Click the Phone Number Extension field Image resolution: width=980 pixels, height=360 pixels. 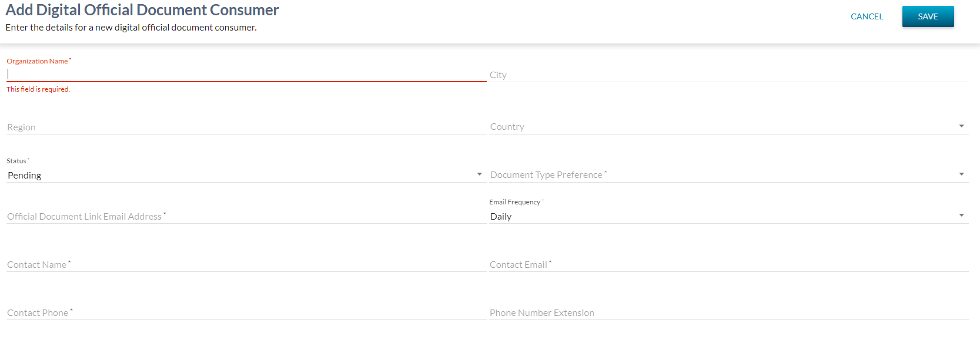tap(728, 312)
